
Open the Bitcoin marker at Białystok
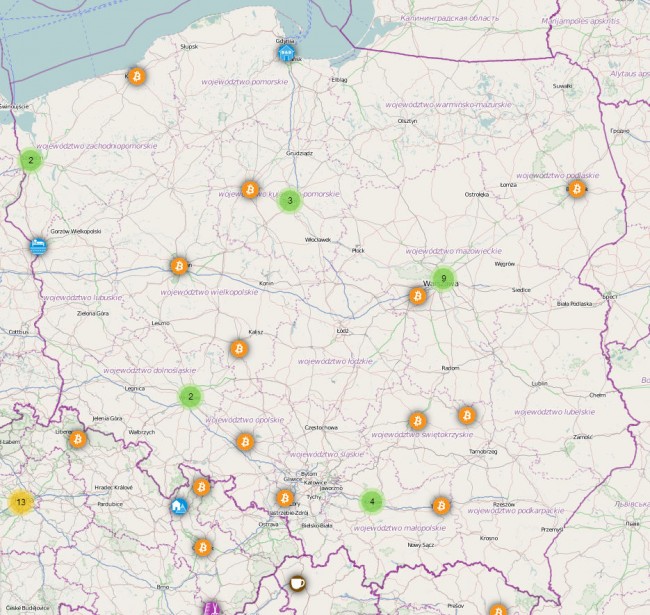[577, 189]
